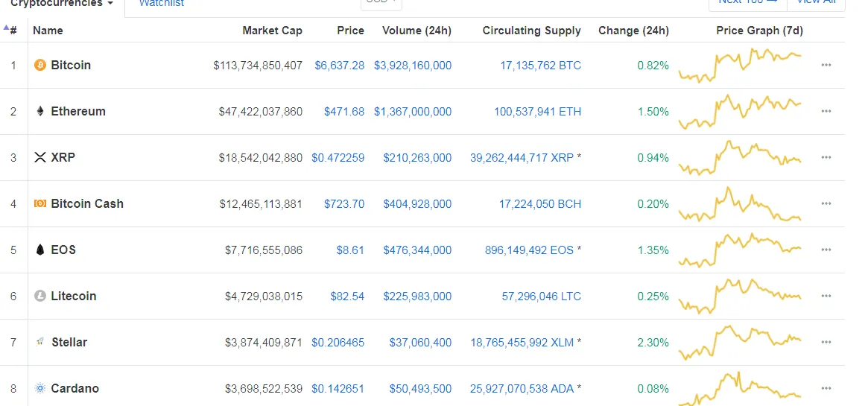
Task: Click EOS volume $476,344,000
Action: 417,250
